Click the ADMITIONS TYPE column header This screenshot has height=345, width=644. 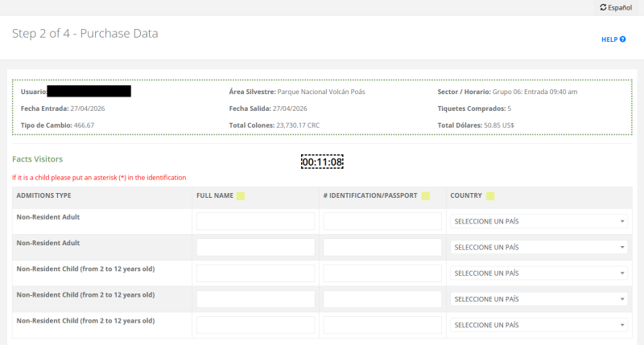(x=44, y=195)
